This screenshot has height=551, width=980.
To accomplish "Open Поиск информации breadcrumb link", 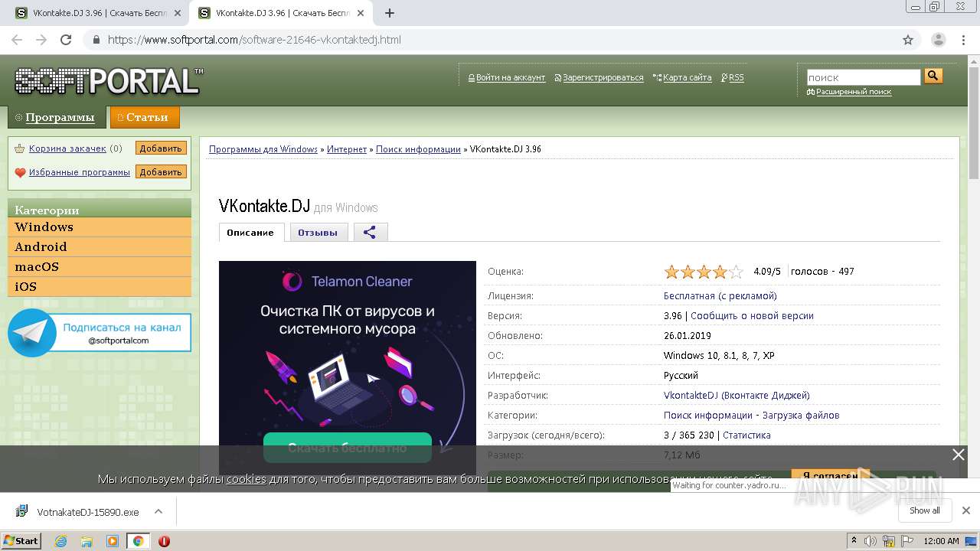I will (x=418, y=149).
